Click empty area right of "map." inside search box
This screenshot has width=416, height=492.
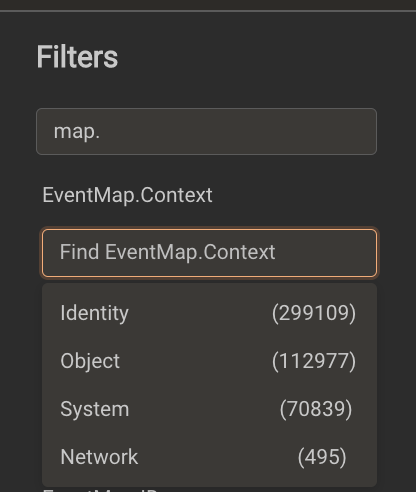pyautogui.click(x=237, y=131)
